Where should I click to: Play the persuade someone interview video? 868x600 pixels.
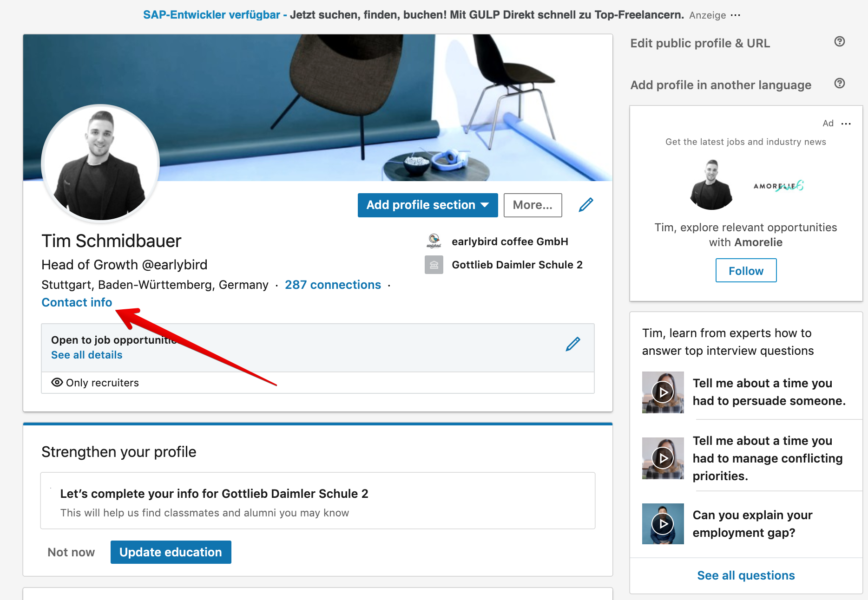663,392
